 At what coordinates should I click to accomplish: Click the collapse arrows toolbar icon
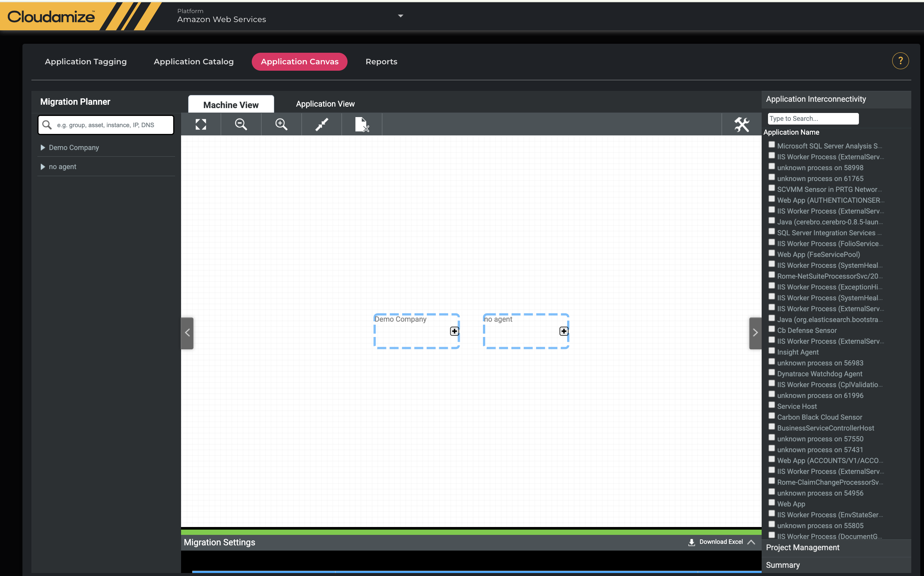[x=322, y=124]
